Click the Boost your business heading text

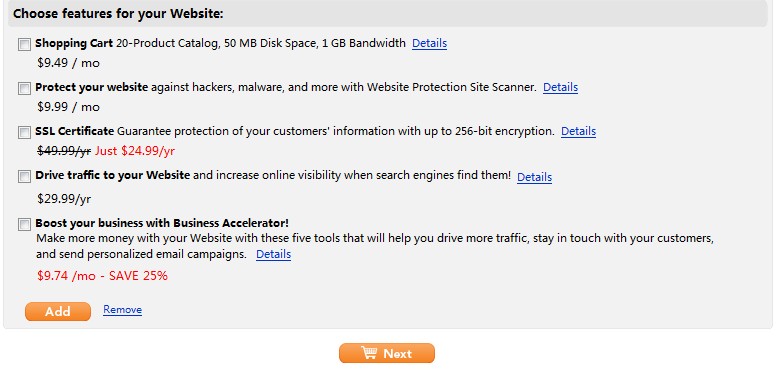click(162, 223)
